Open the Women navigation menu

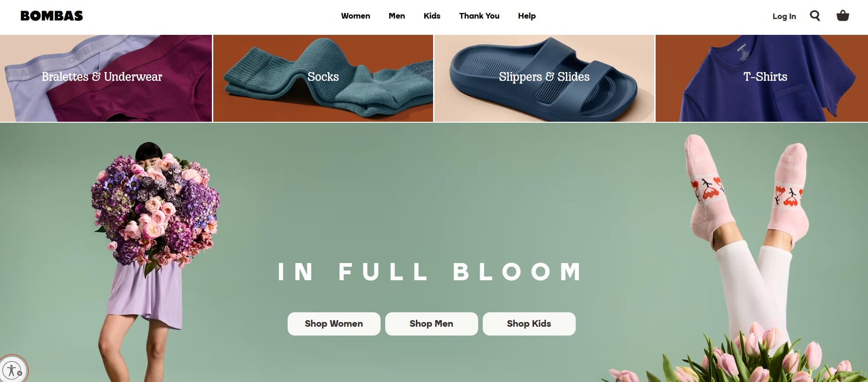(x=355, y=16)
